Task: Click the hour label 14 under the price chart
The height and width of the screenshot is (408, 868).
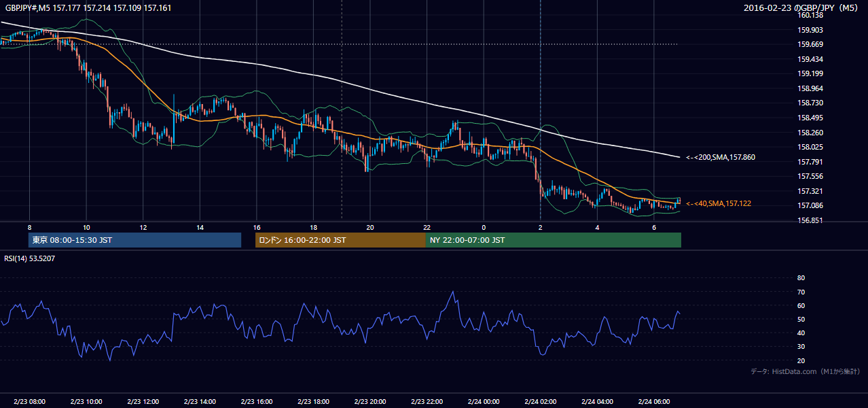Action: [200, 227]
